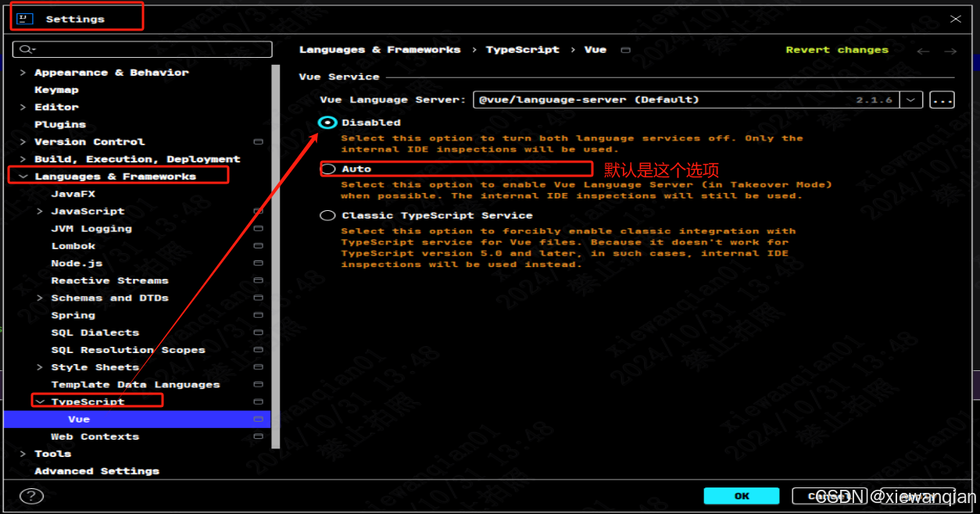Open the Vue Language Server dropdown
Viewport: 980px width, 514px height.
coord(912,99)
